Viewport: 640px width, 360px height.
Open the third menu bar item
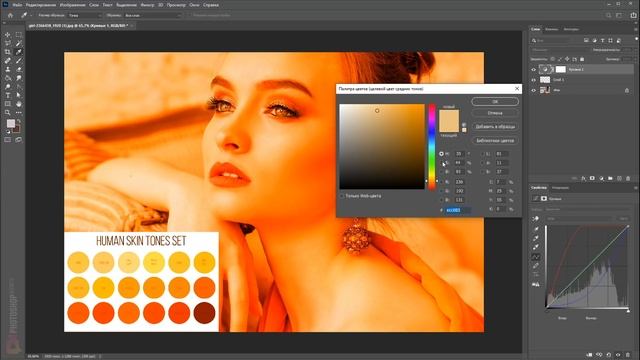pos(72,5)
